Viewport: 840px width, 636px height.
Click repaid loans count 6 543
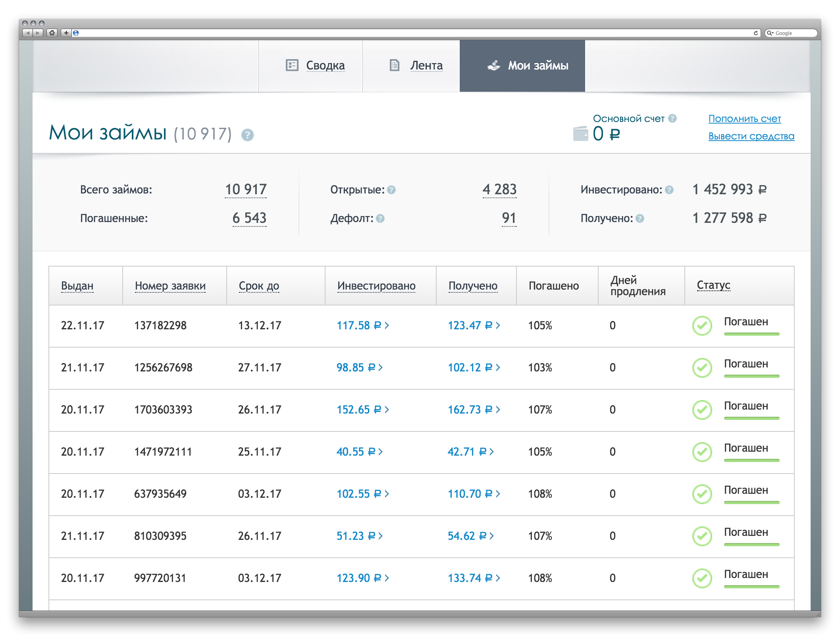tap(249, 218)
